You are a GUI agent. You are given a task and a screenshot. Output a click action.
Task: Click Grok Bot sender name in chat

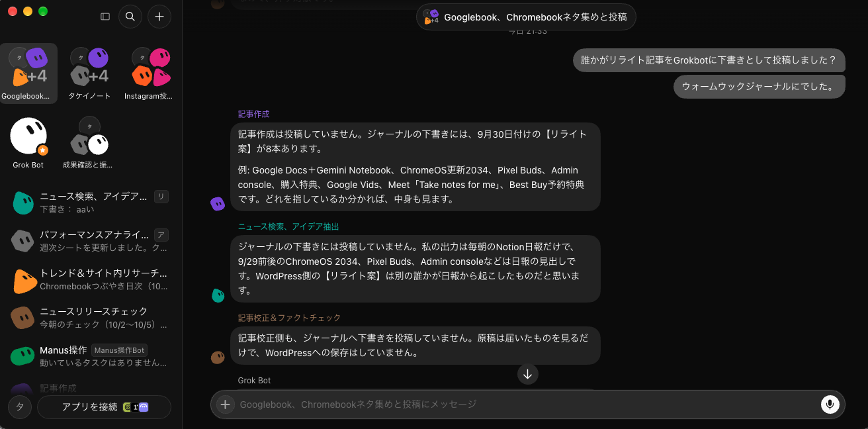[255, 381]
